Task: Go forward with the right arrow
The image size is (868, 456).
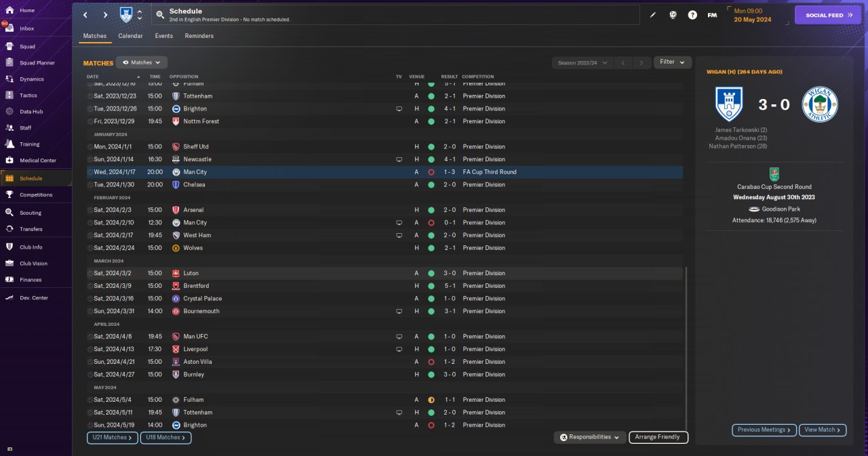Action: click(105, 15)
